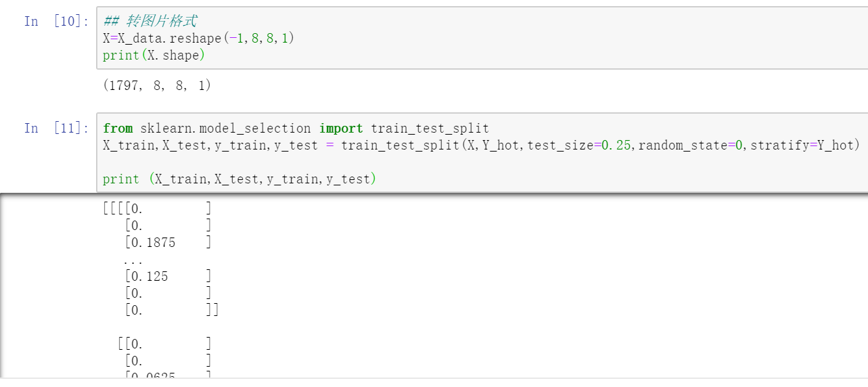
Task: Click the ellipsis row in array output
Action: coord(133,260)
